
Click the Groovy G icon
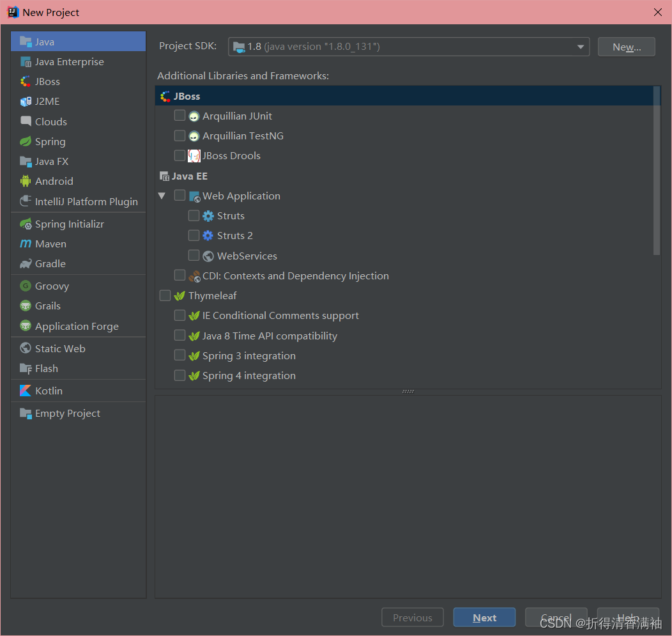pyautogui.click(x=26, y=286)
